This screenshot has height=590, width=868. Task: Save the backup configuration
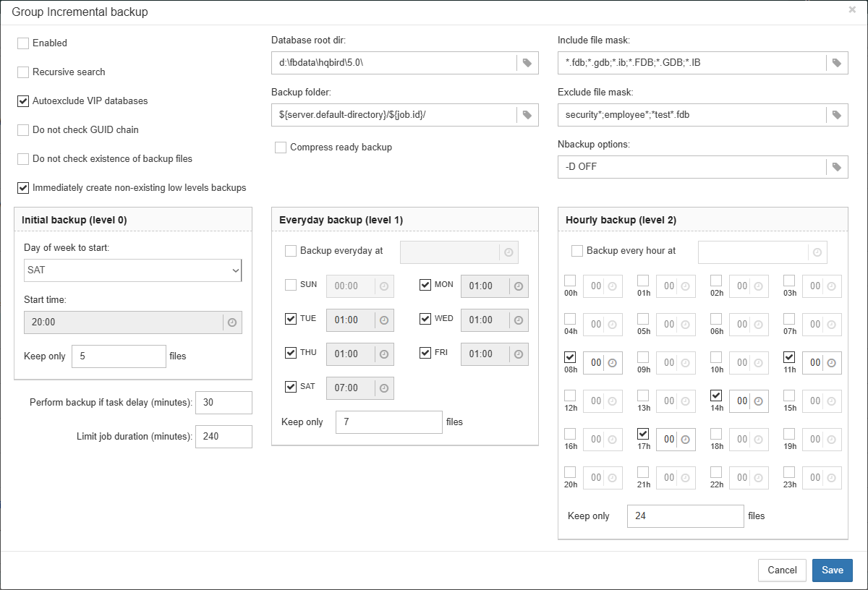pos(832,570)
